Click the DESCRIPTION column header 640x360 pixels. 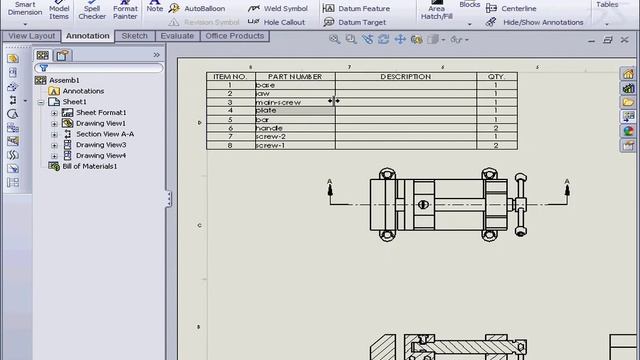(405, 76)
